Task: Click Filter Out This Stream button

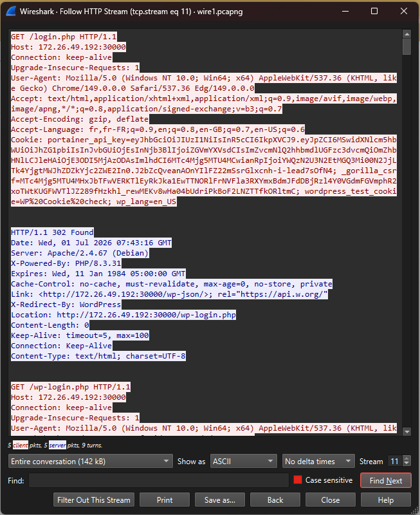Action: click(94, 500)
